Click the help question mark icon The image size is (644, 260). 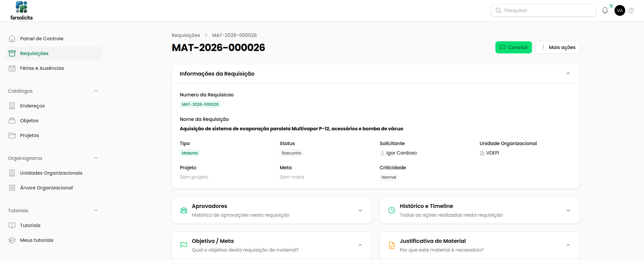tap(631, 10)
